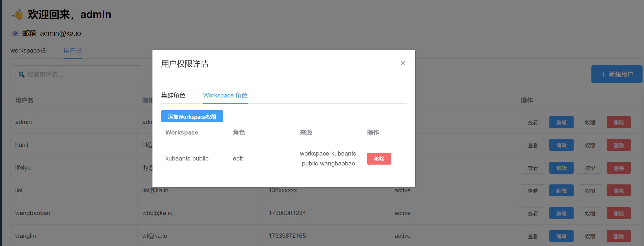Select the Workspace 角色 tab
Image resolution: width=644 pixels, height=246 pixels.
[x=225, y=95]
